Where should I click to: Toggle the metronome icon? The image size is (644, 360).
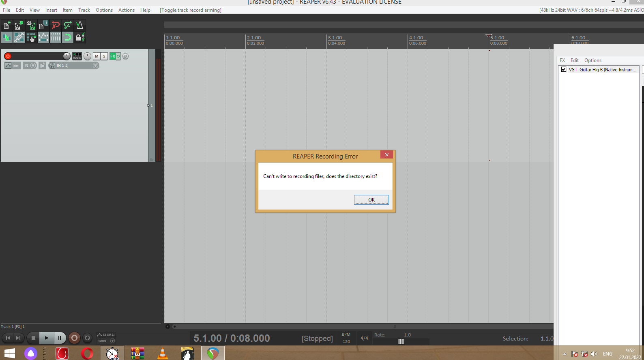tap(80, 26)
